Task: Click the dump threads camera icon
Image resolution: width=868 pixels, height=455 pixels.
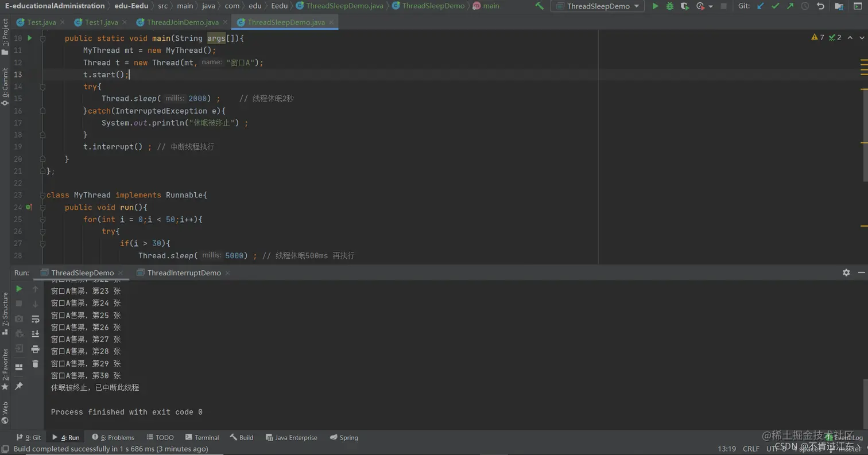Action: click(19, 318)
